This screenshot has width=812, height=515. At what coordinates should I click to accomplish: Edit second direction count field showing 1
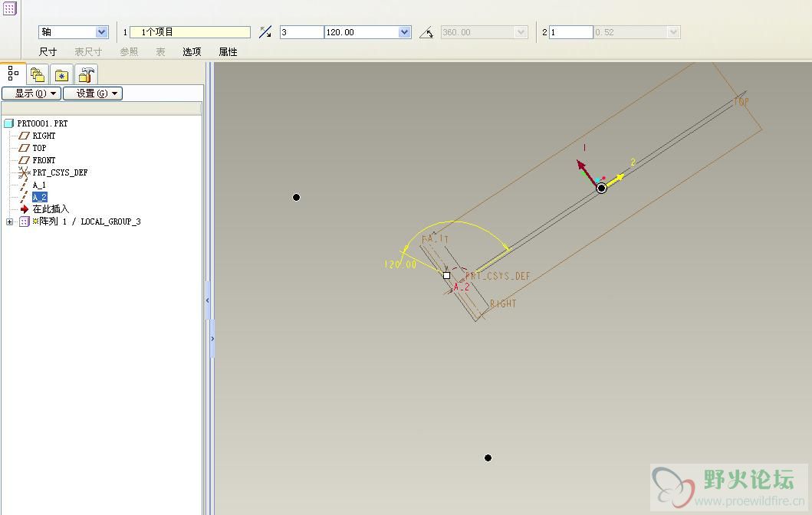[570, 32]
